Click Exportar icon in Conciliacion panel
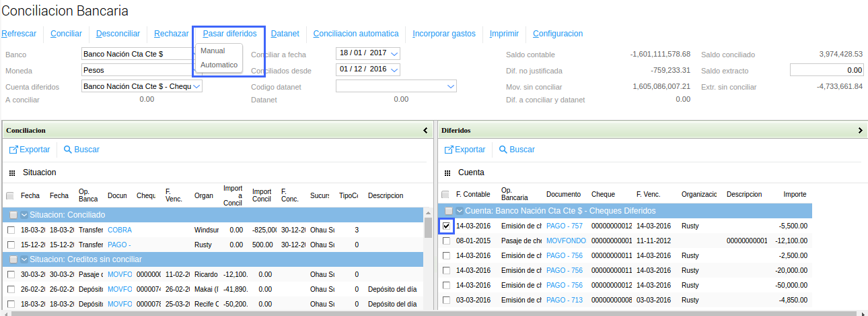This screenshot has height=316, width=868. [13, 150]
